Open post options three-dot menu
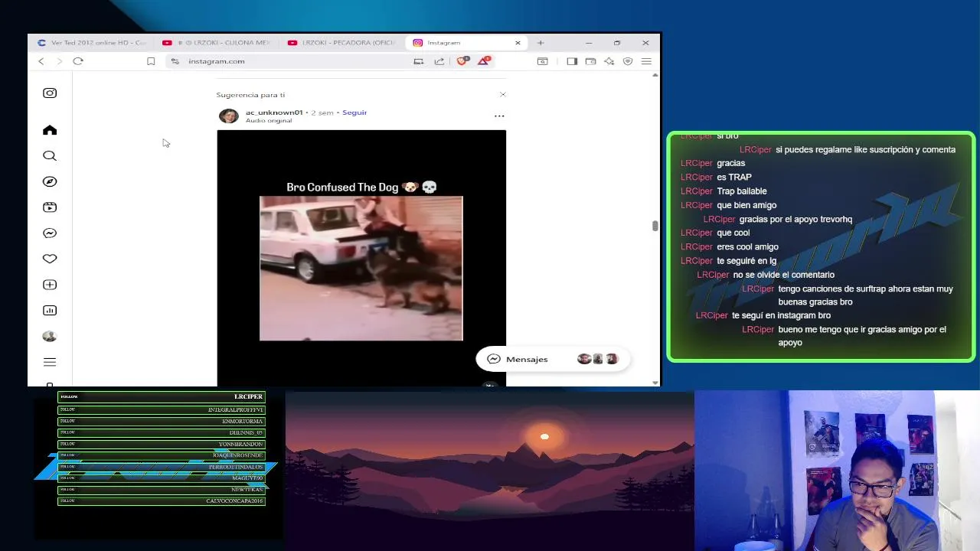 499,116
